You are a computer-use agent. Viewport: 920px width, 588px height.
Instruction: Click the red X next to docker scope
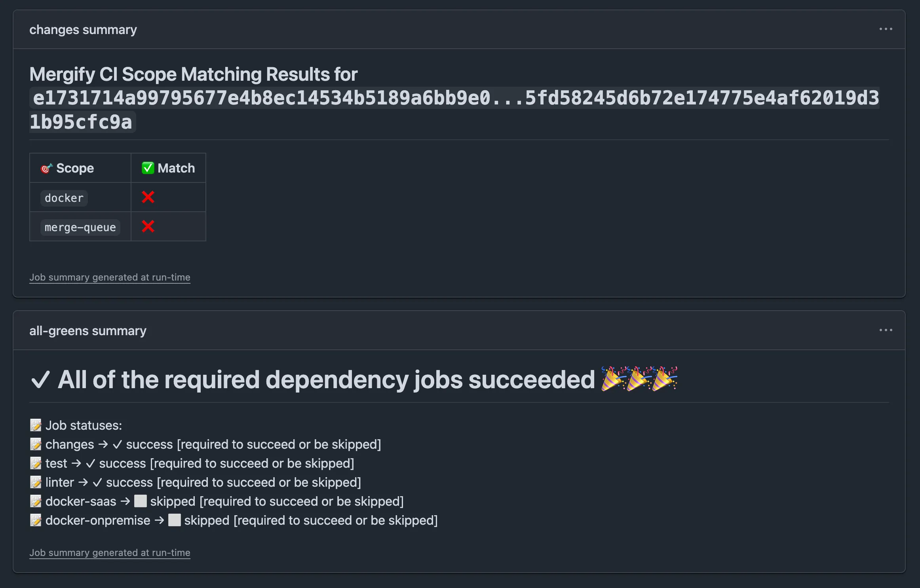click(147, 197)
